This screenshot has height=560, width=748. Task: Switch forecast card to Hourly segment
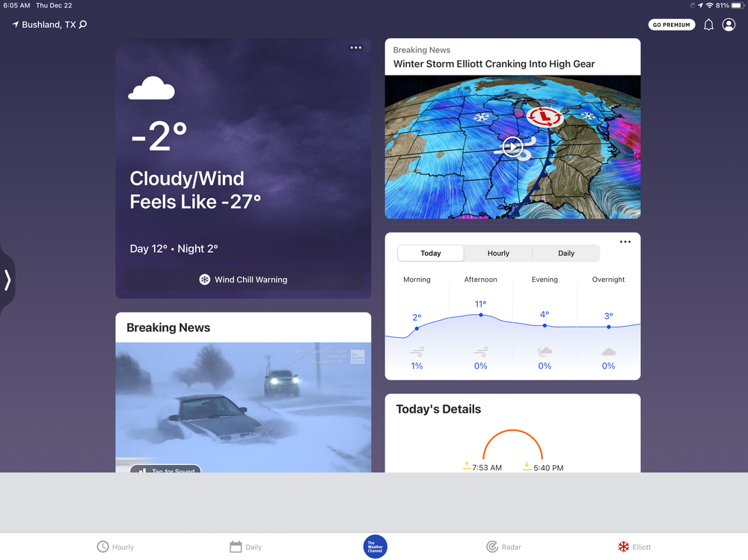498,253
